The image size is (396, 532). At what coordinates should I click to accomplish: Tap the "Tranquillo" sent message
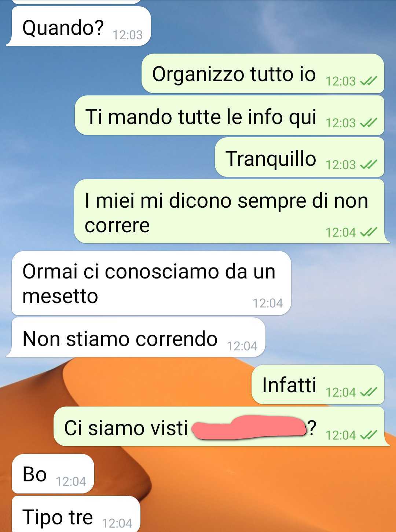click(300, 157)
